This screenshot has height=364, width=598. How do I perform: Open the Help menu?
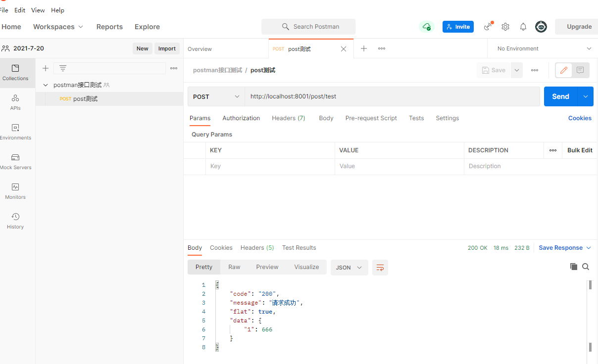click(57, 10)
